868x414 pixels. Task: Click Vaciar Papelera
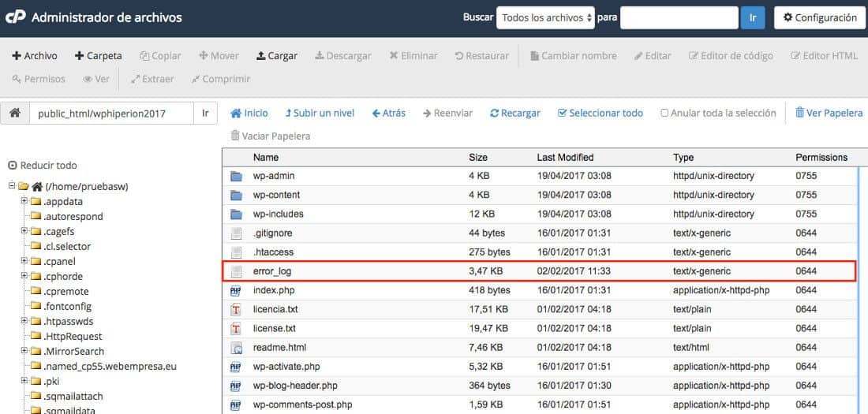tap(271, 136)
